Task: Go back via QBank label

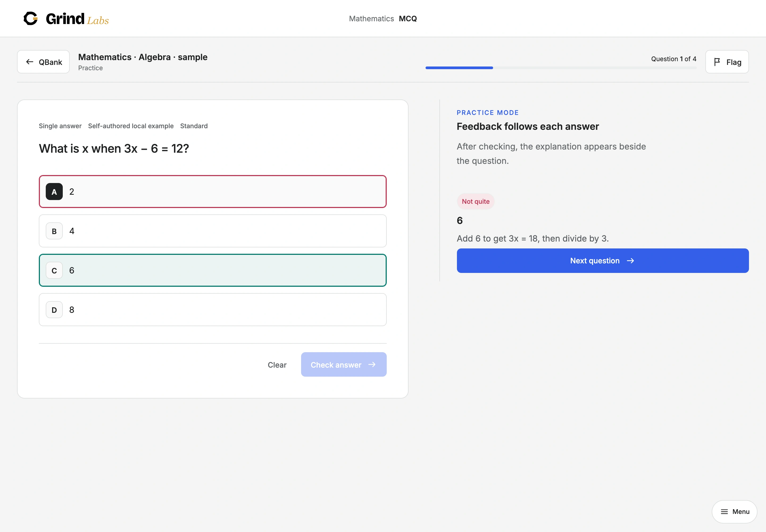Action: pyautogui.click(x=50, y=62)
